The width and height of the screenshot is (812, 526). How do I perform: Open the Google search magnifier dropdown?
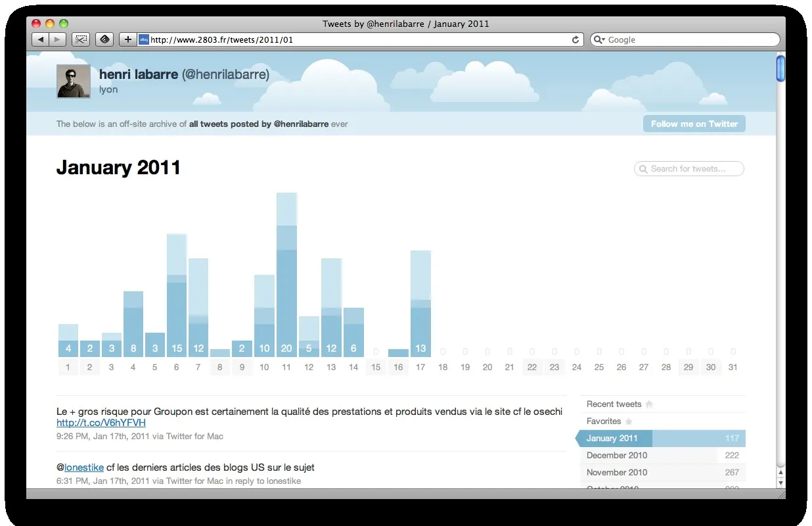pos(599,39)
